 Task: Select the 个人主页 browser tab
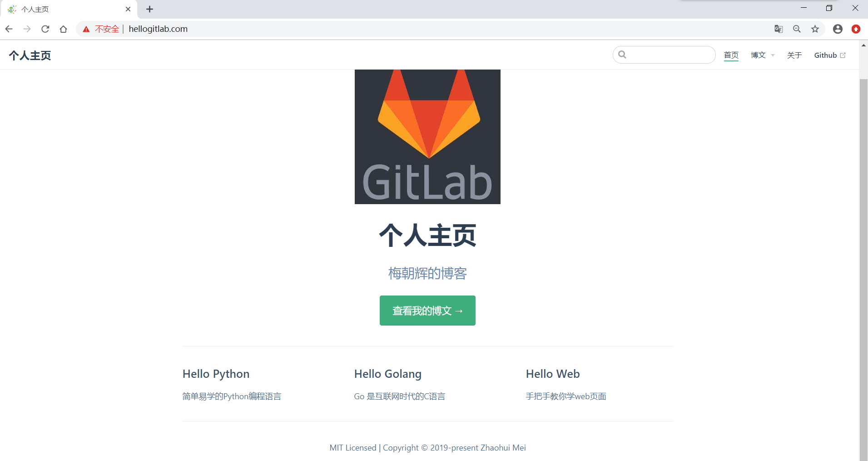pyautogui.click(x=68, y=9)
